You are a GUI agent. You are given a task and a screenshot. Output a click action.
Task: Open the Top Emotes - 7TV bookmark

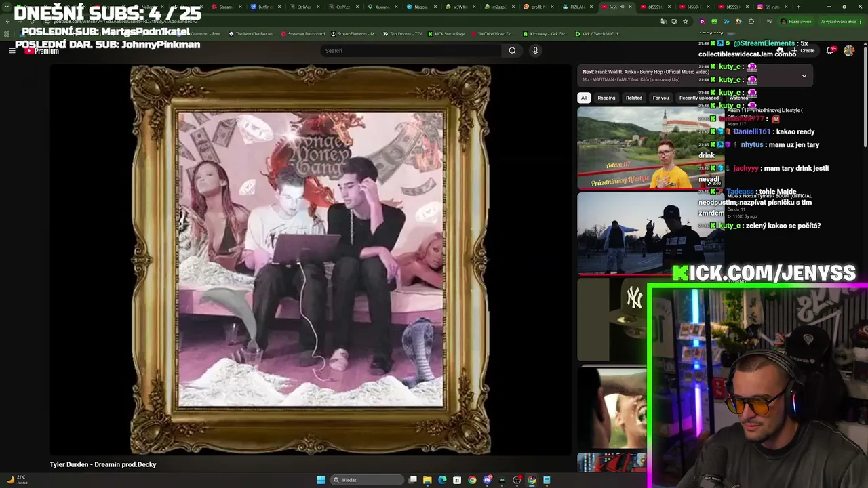click(x=403, y=34)
